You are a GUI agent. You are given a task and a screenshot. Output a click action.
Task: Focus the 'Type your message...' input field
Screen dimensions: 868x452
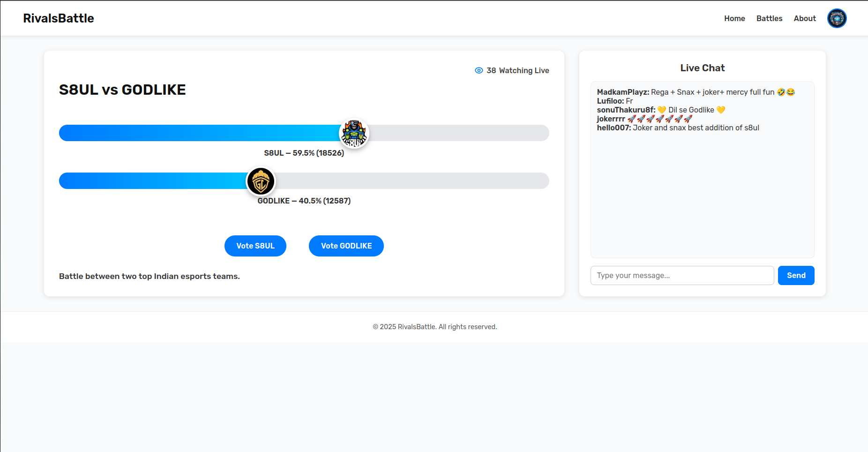(681, 275)
